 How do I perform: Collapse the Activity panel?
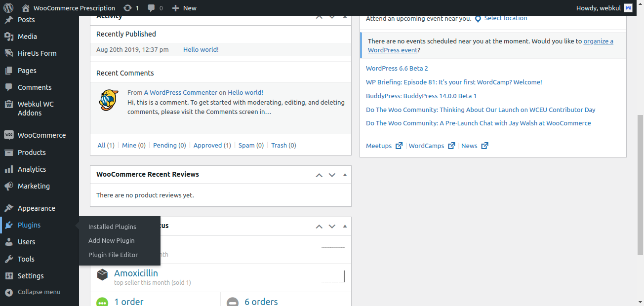[x=345, y=16]
